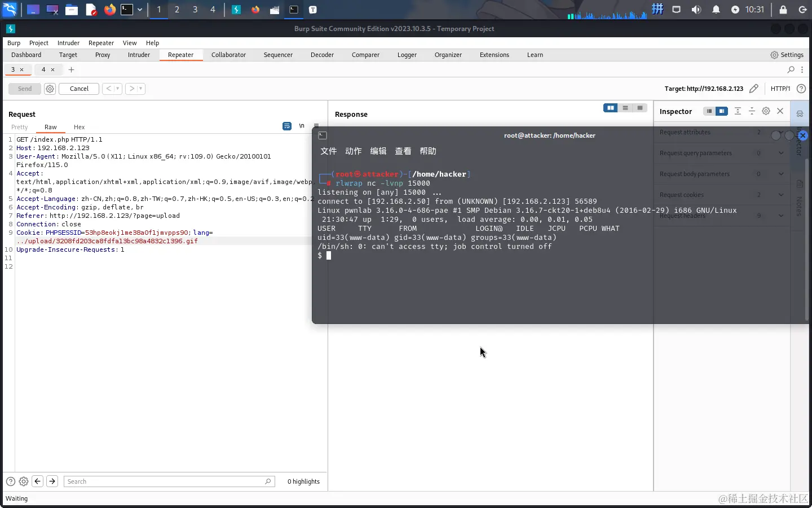Dock Inspector panel on the left
The image size is (812, 508).
coord(709,111)
